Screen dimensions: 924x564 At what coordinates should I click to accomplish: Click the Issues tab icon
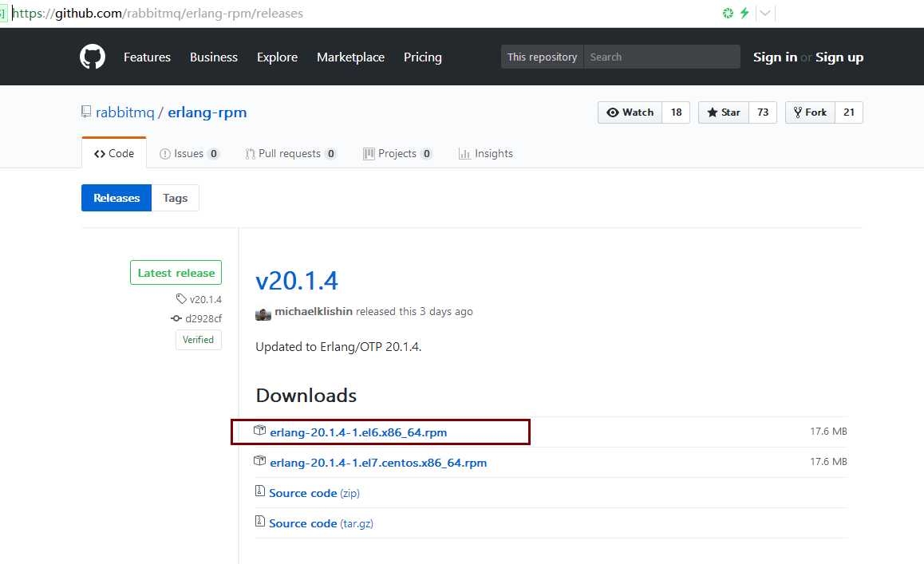click(x=165, y=154)
